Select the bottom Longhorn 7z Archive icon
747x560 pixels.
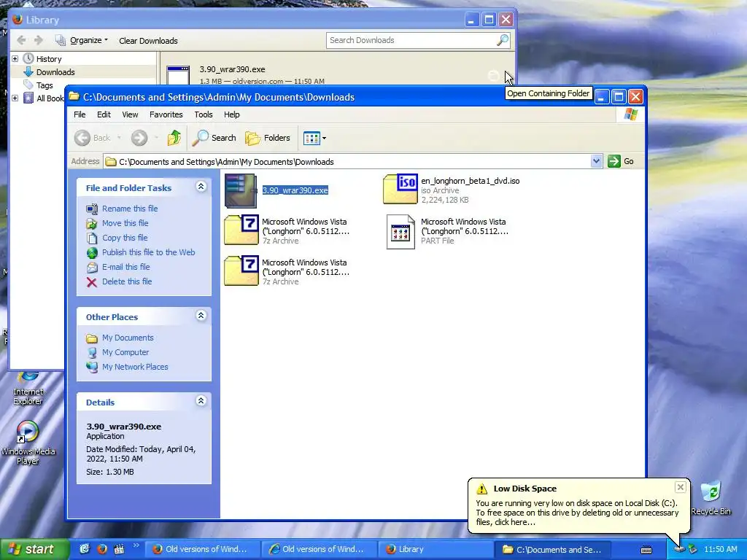pyautogui.click(x=241, y=271)
